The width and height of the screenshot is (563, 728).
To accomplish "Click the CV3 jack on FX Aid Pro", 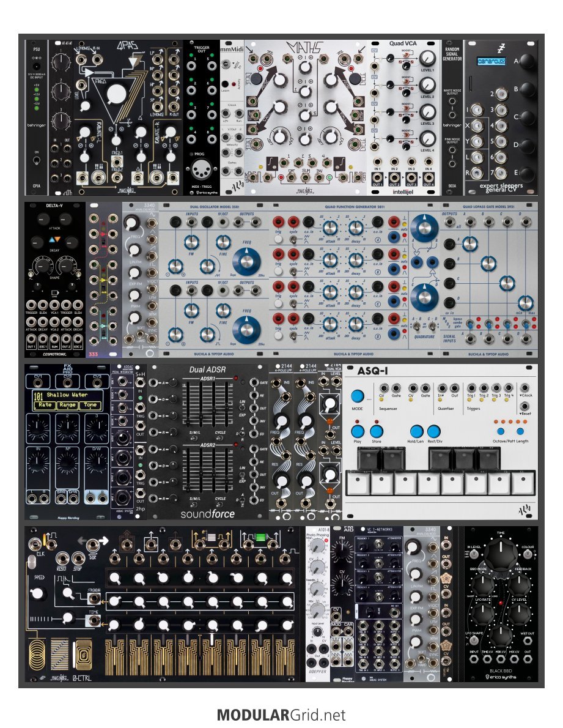I will [x=97, y=382].
